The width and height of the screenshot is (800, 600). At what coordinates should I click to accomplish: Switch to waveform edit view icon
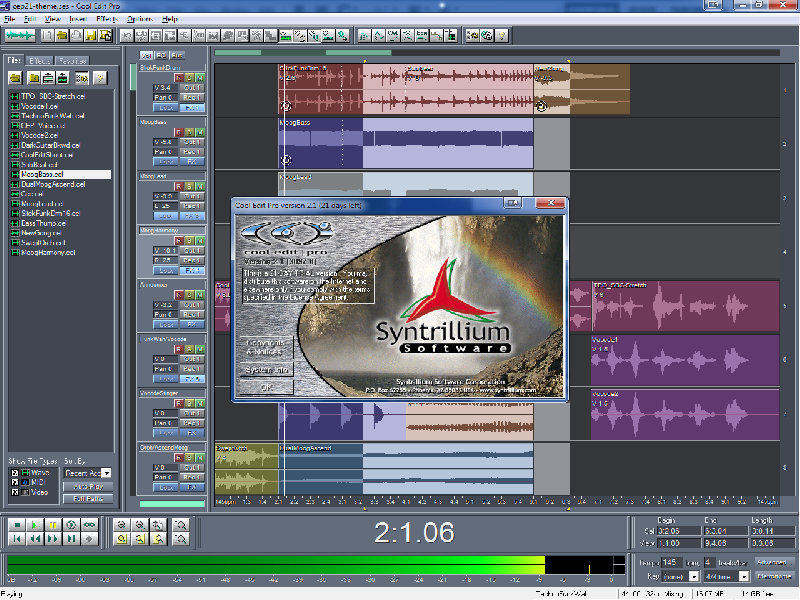(20, 35)
